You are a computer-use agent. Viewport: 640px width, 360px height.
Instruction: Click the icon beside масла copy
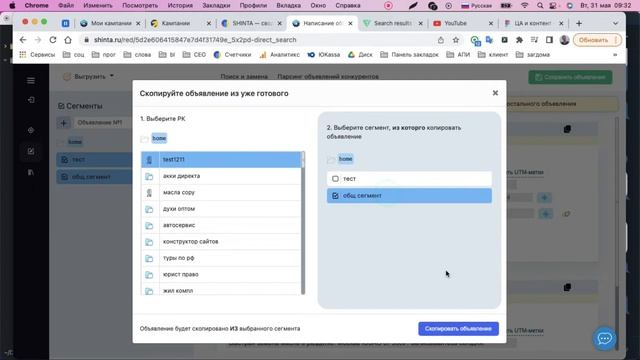(x=149, y=193)
